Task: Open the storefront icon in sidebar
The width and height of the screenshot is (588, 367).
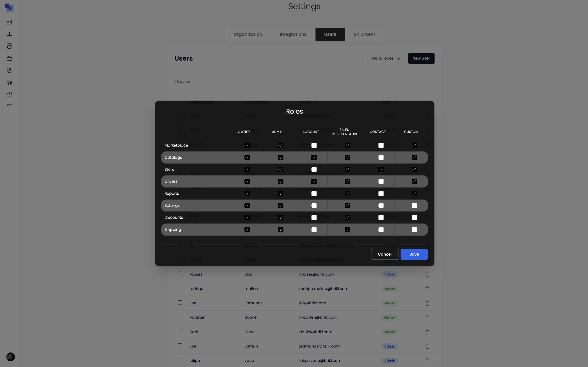Action: 9,46
